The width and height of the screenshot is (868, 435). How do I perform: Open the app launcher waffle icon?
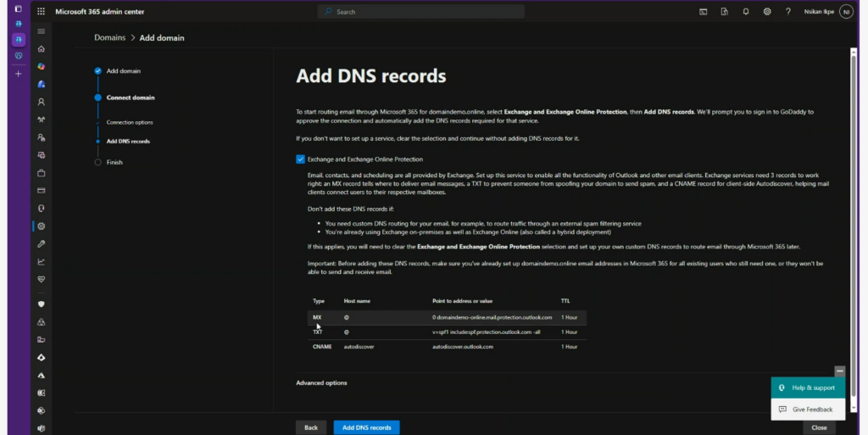coord(41,12)
